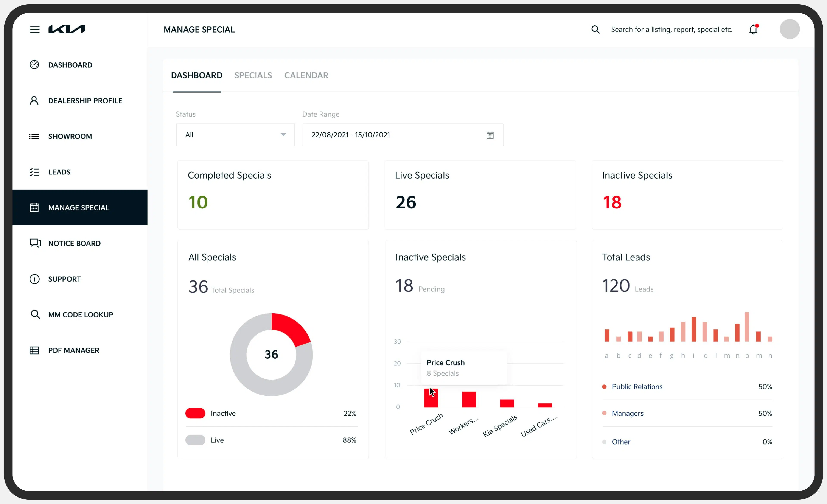Open the notifications bell

[x=753, y=30]
